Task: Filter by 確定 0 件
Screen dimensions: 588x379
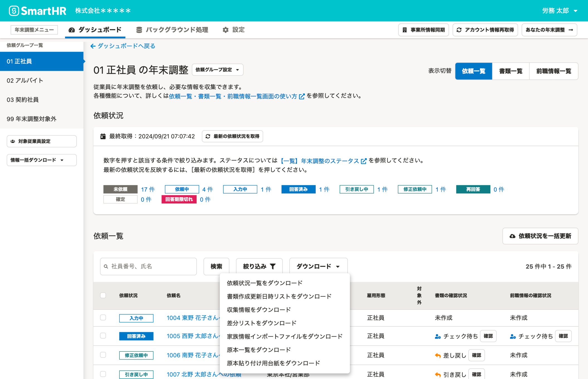Action: pos(146,200)
